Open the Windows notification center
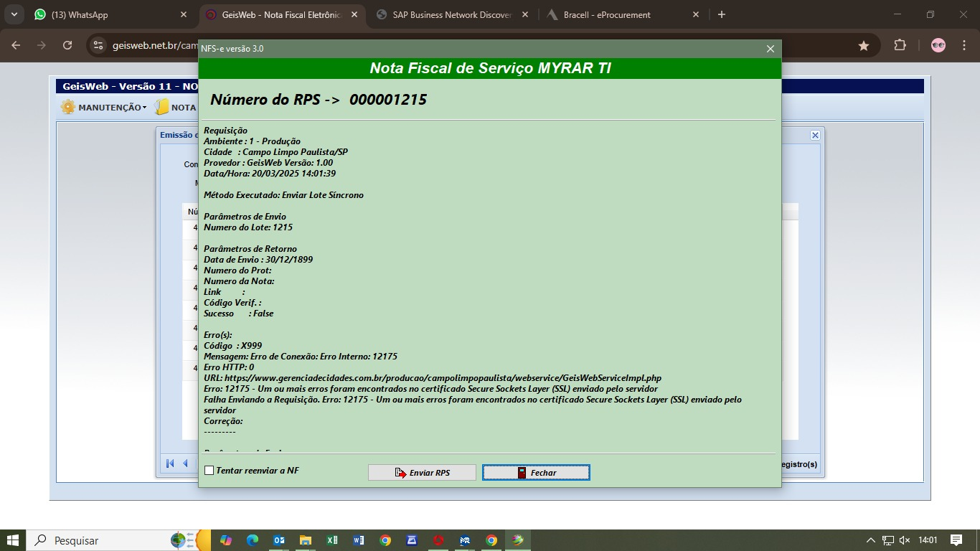980x551 pixels. (x=956, y=540)
